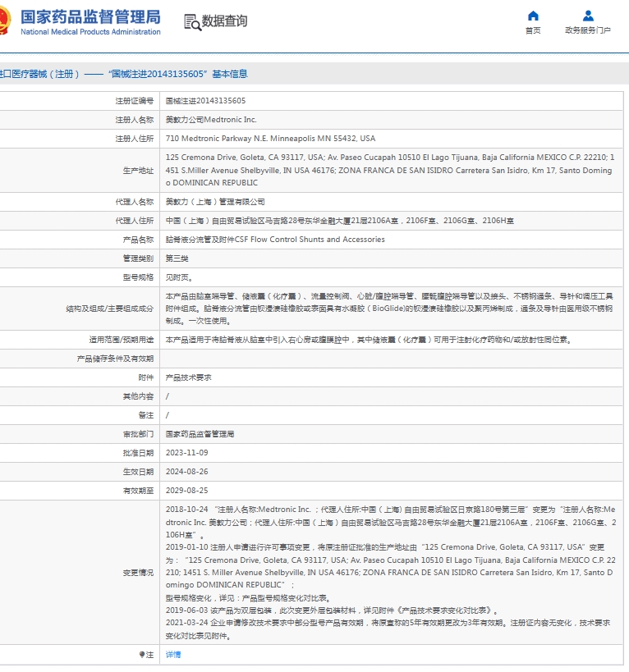Image resolution: width=629 pixels, height=672 pixels.
Task: Click the 美敦力公司Medtronic Inc. registrant name
Action: [211, 120]
